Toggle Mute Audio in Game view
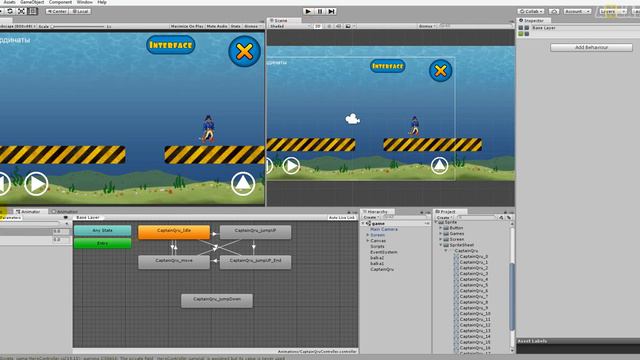This screenshot has width=640, height=360. tap(217, 26)
